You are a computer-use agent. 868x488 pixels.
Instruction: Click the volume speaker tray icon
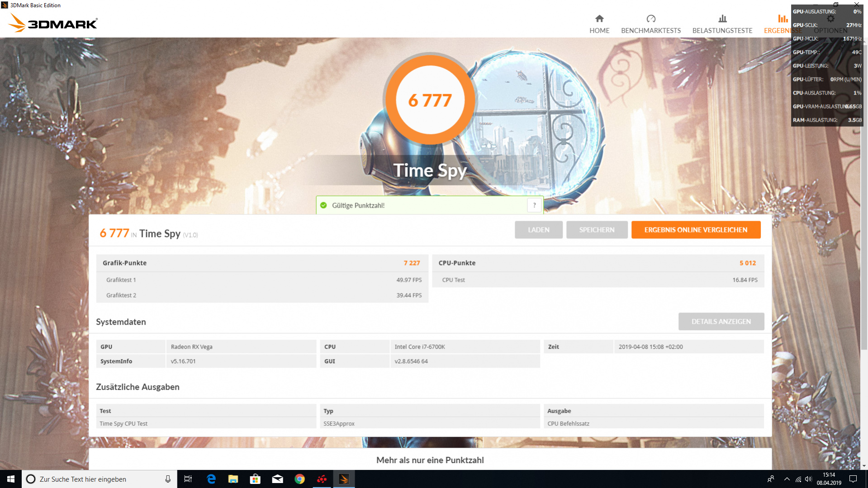pos(808,479)
